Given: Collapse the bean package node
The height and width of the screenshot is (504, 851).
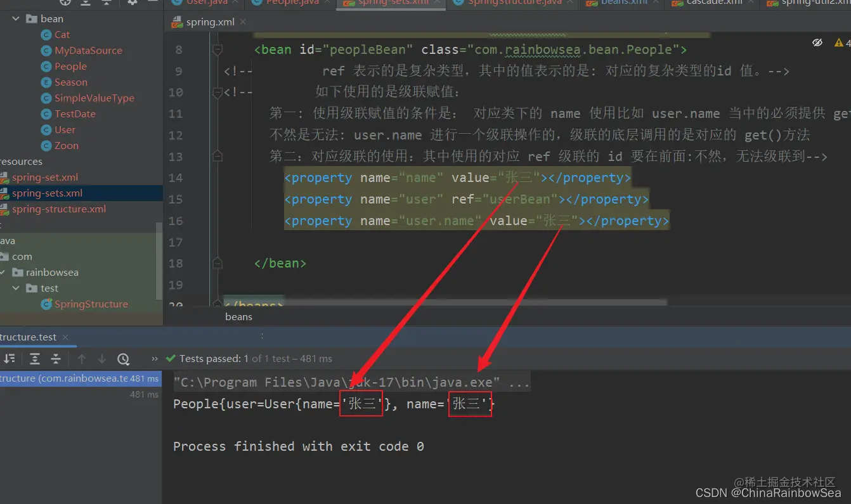Looking at the screenshot, I should (16, 19).
